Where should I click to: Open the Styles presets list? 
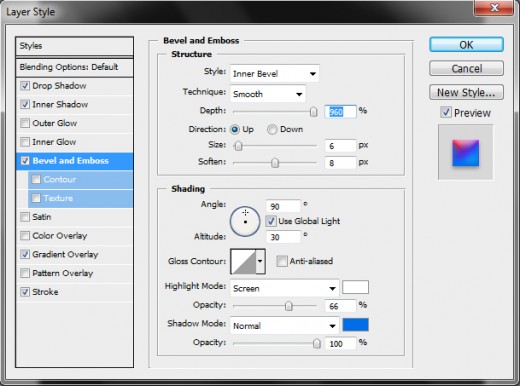click(x=74, y=46)
